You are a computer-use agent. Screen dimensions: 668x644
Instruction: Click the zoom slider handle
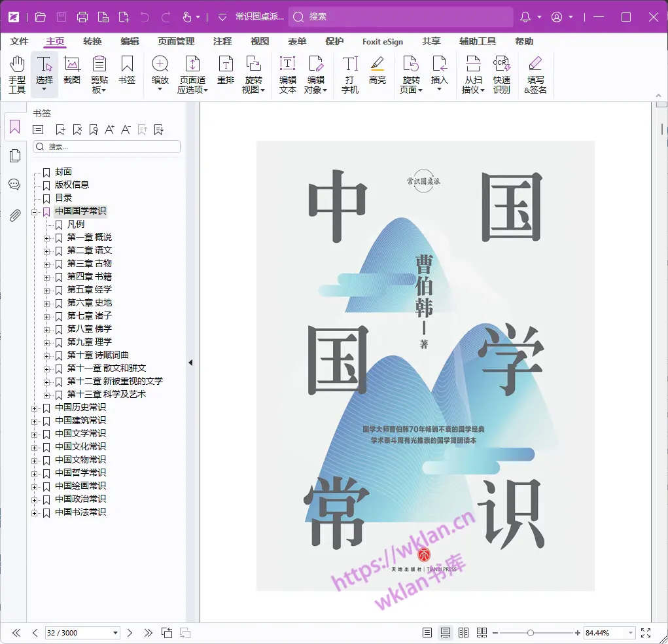pyautogui.click(x=531, y=633)
